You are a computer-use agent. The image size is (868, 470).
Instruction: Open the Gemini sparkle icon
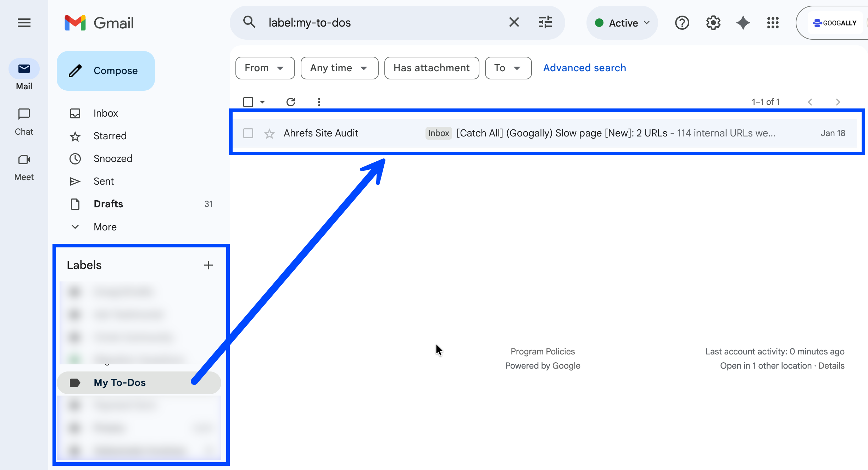pyautogui.click(x=743, y=23)
